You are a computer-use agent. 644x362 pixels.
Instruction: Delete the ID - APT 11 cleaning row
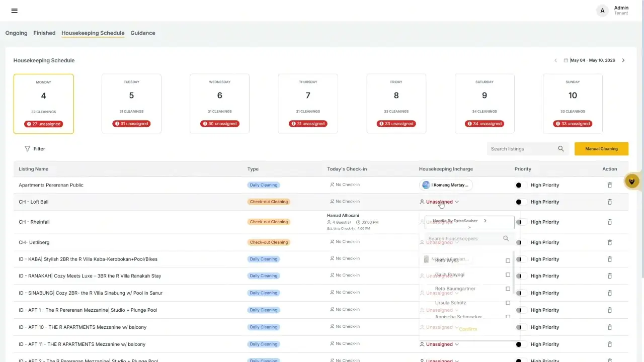click(610, 344)
